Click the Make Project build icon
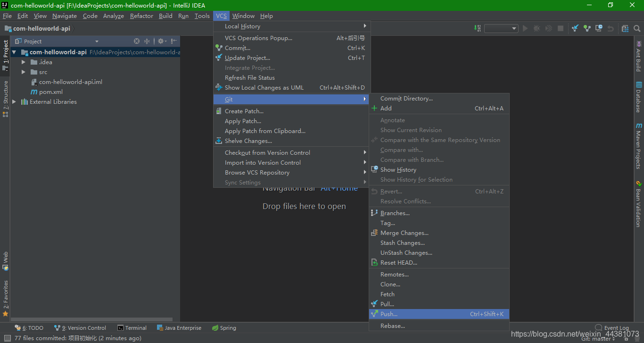Image resolution: width=644 pixels, height=343 pixels. point(478,28)
